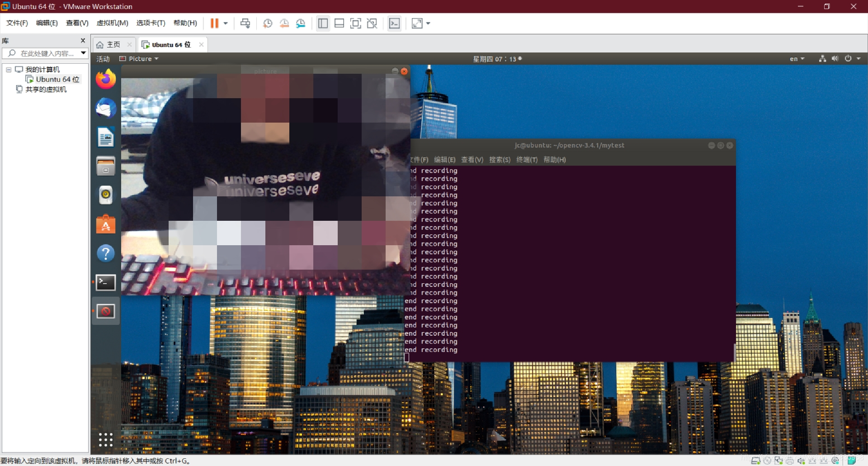Open the Files manager from the dock
This screenshot has width=868, height=466.
(106, 166)
